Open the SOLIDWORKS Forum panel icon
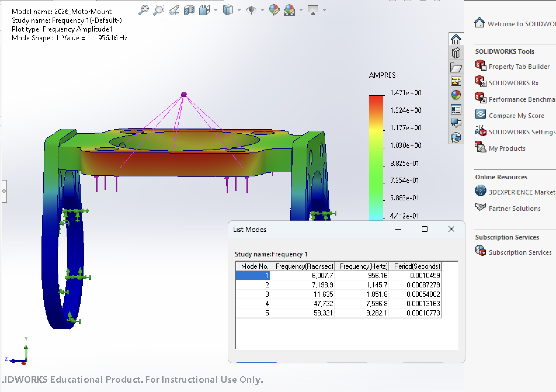The image size is (556, 392). click(x=456, y=123)
